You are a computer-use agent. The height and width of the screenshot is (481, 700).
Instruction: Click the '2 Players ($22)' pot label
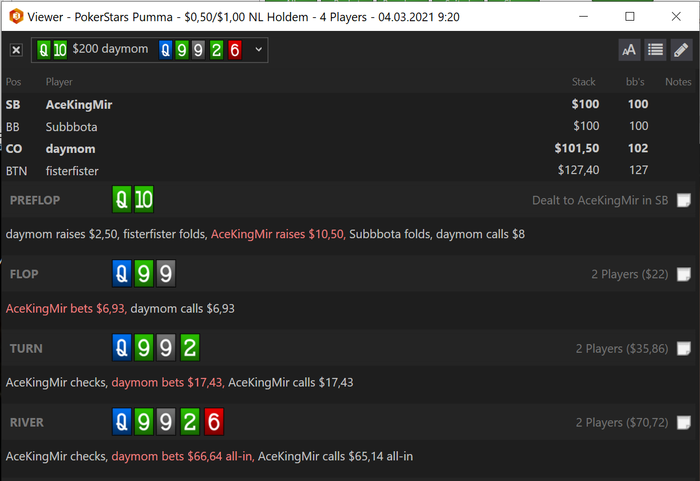[x=630, y=274]
